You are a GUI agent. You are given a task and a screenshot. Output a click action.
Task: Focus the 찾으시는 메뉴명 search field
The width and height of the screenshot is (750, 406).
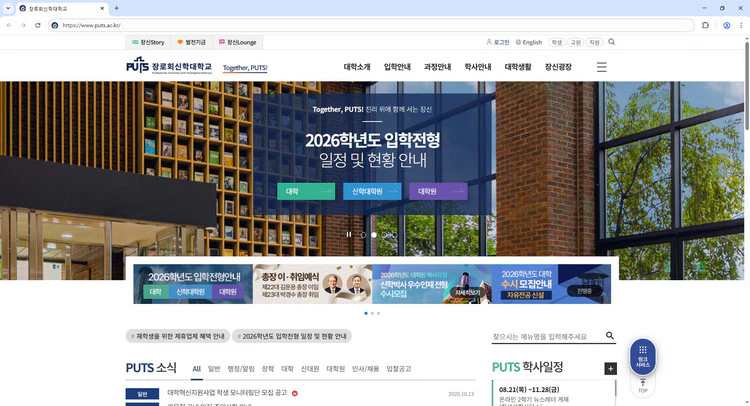(x=547, y=337)
